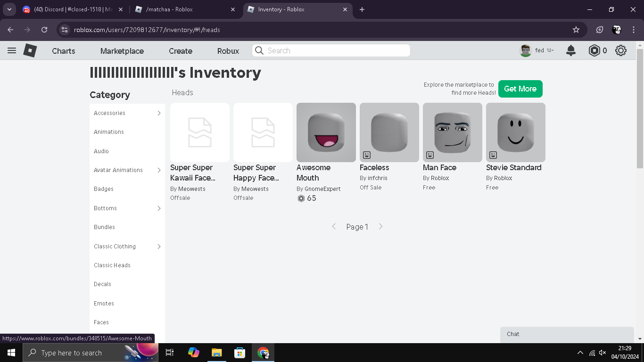Viewport: 644px width, 362px height.
Task: Click the muted volume tray icon
Action: [603, 353]
